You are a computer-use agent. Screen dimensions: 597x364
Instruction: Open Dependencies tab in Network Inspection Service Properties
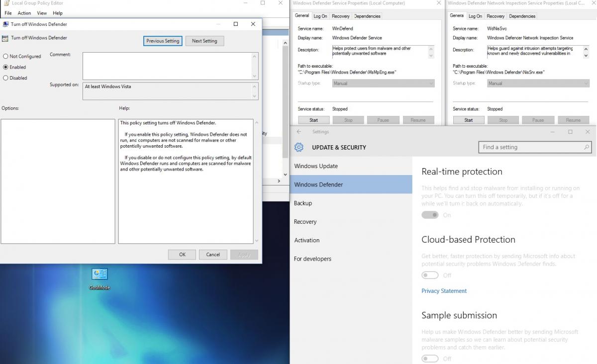[522, 16]
